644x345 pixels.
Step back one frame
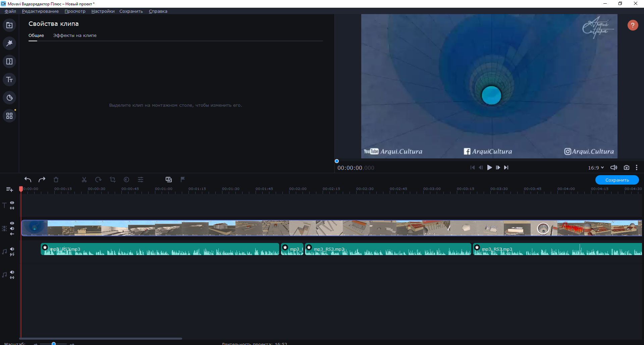pos(481,167)
